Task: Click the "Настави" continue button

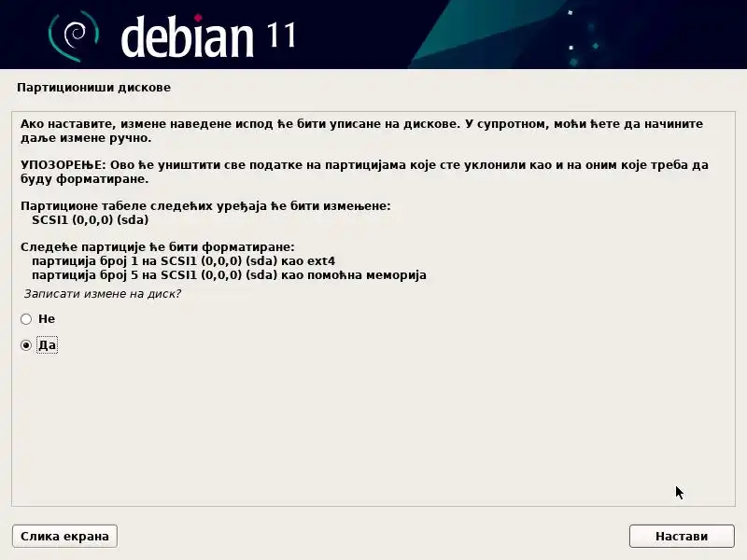Action: pyautogui.click(x=682, y=536)
